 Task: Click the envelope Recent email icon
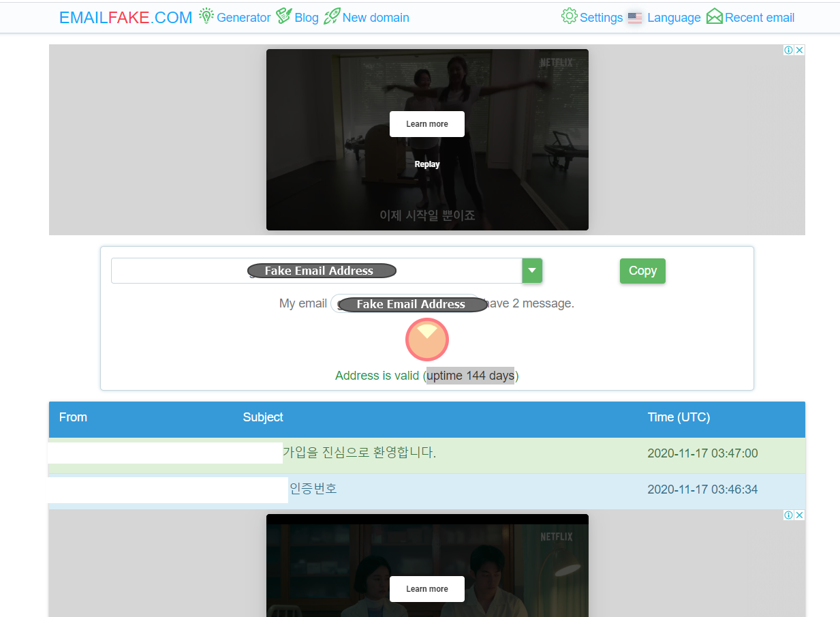pyautogui.click(x=714, y=16)
